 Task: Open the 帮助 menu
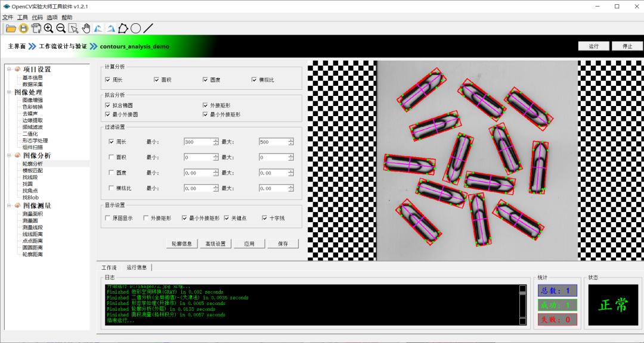(x=67, y=17)
